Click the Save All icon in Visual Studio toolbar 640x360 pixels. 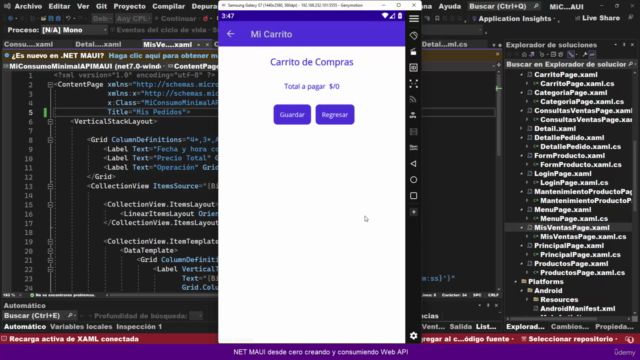click(x=58, y=19)
